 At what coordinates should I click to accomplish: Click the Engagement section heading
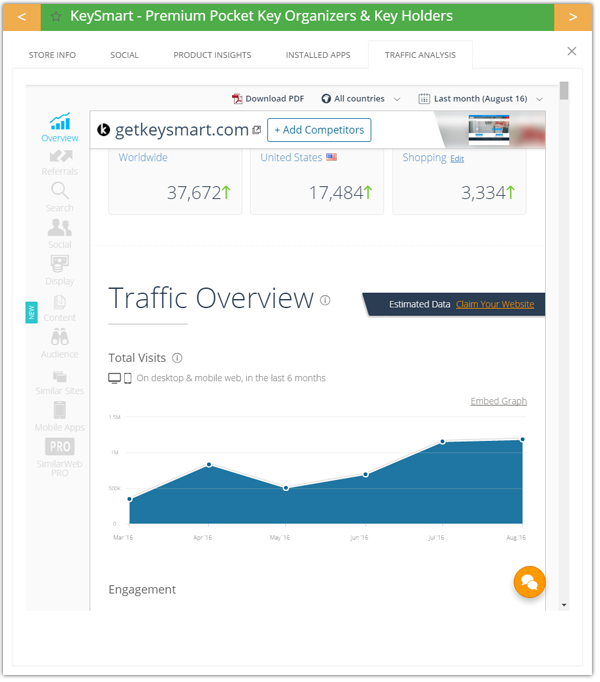pyautogui.click(x=142, y=590)
